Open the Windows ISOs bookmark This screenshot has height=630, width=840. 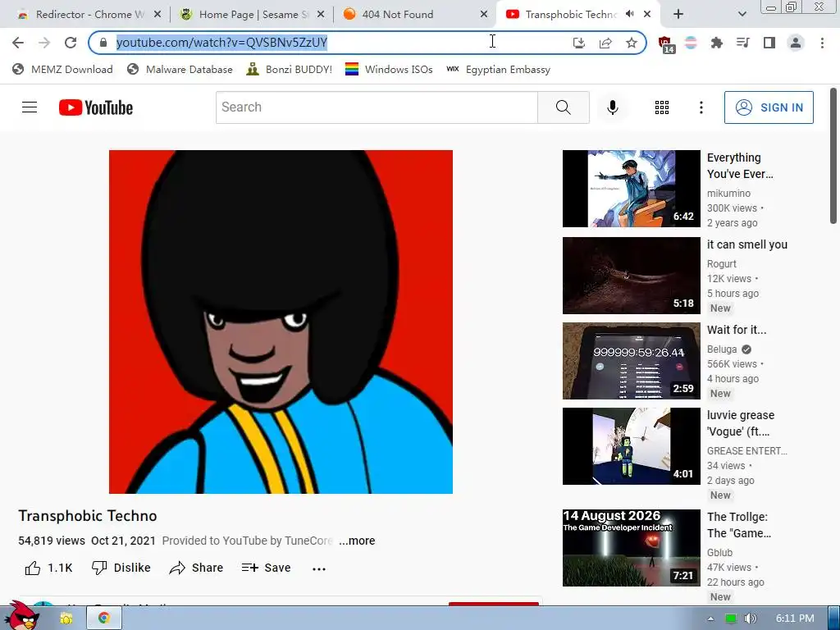point(389,70)
